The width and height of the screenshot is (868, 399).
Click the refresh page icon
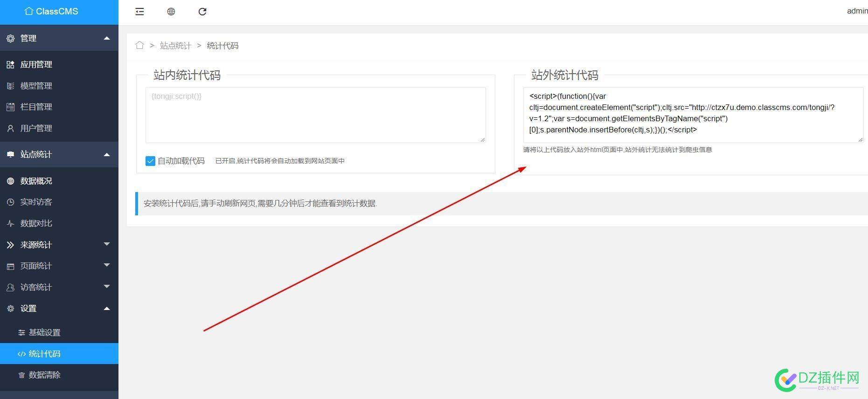coord(202,12)
